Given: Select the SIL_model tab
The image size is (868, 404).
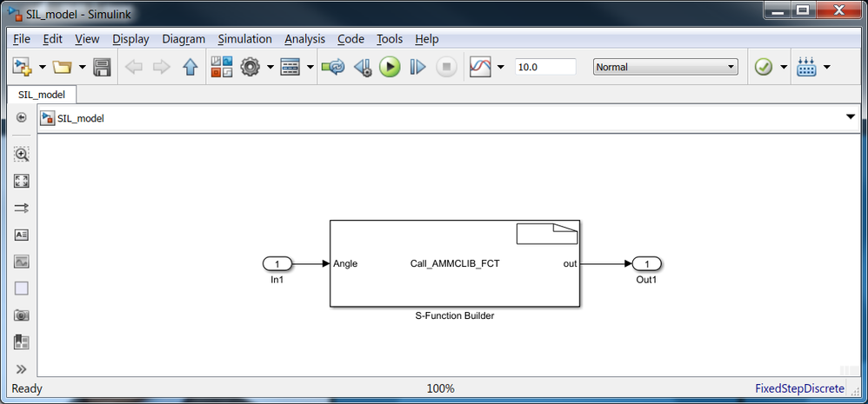Looking at the screenshot, I should click(42, 95).
